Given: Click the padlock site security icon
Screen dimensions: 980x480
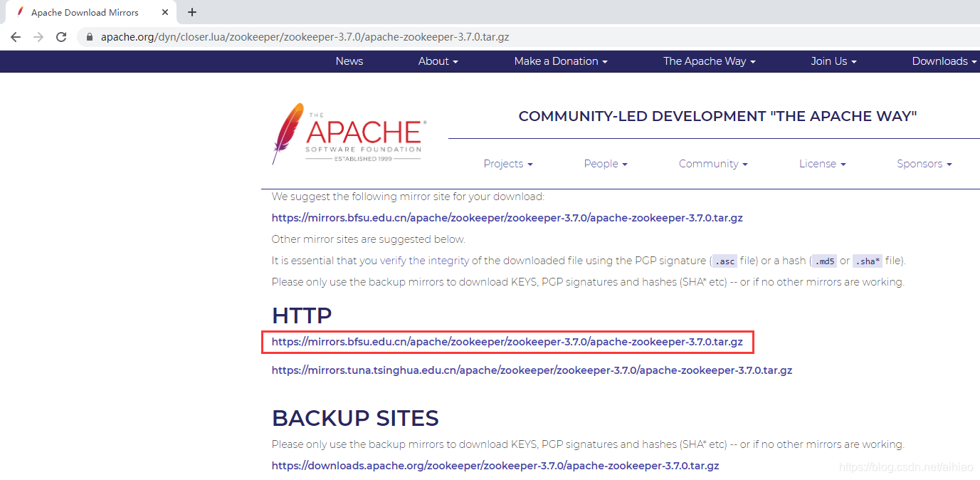Looking at the screenshot, I should [x=89, y=37].
